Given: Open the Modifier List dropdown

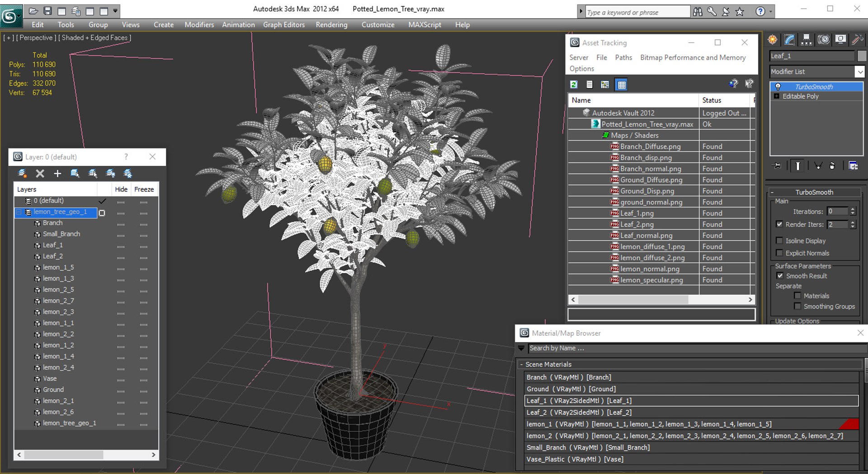Looking at the screenshot, I should (859, 71).
